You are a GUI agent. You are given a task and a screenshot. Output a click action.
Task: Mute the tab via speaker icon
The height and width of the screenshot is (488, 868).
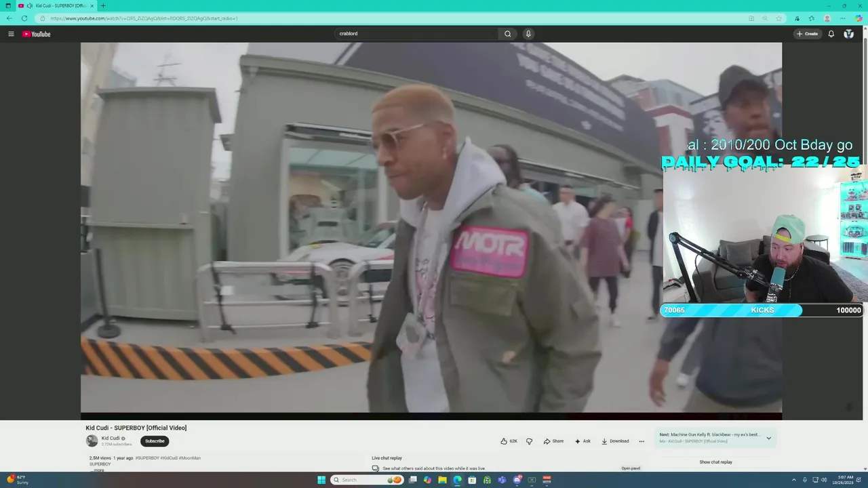[30, 5]
